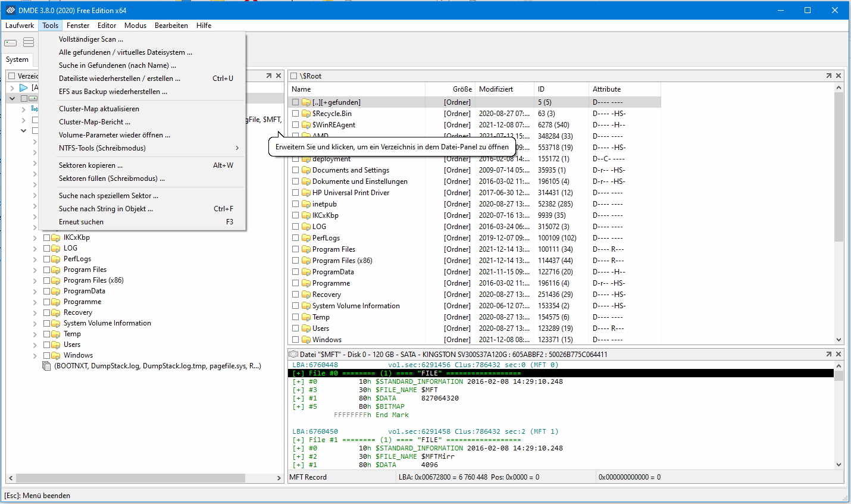This screenshot has width=851, height=504.
Task: Click the file list vertical scrollbar thumb
Action: pos(839,167)
